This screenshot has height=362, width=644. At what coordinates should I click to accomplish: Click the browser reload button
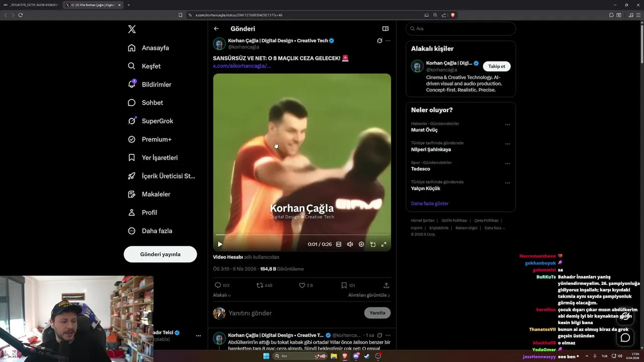coord(21,15)
